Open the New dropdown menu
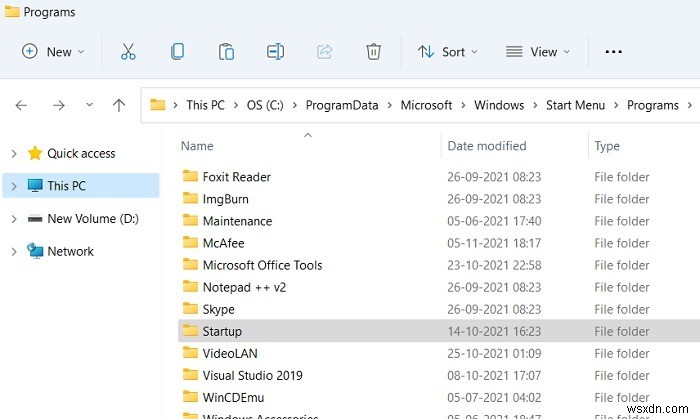Screen dimensions: 700x419 click(53, 52)
